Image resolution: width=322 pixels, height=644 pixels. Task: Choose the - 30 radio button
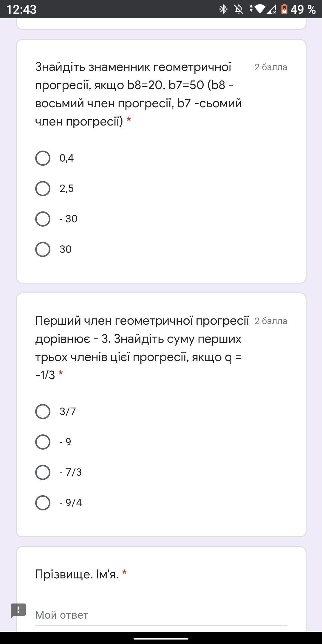43,219
